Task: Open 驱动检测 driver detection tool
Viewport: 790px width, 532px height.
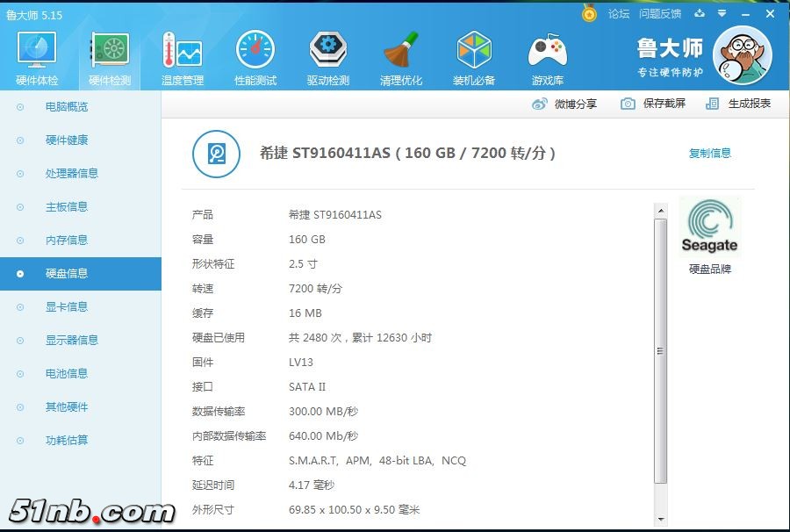Action: point(328,59)
